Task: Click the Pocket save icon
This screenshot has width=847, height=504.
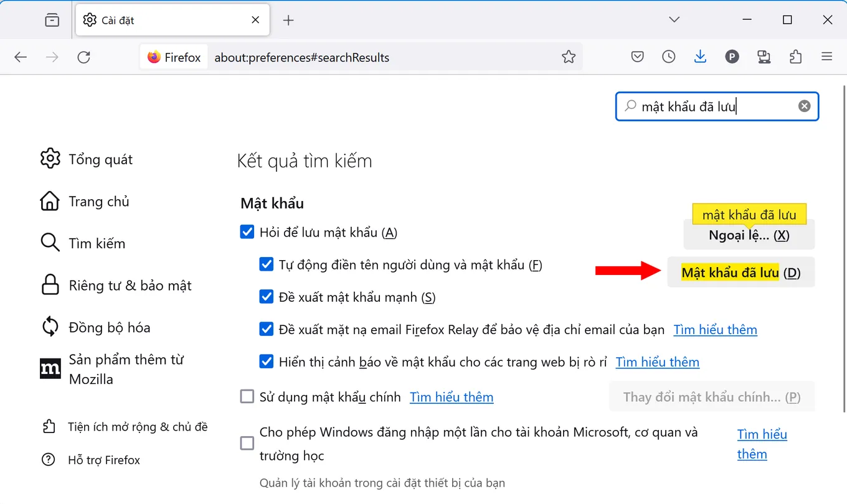Action: (637, 57)
